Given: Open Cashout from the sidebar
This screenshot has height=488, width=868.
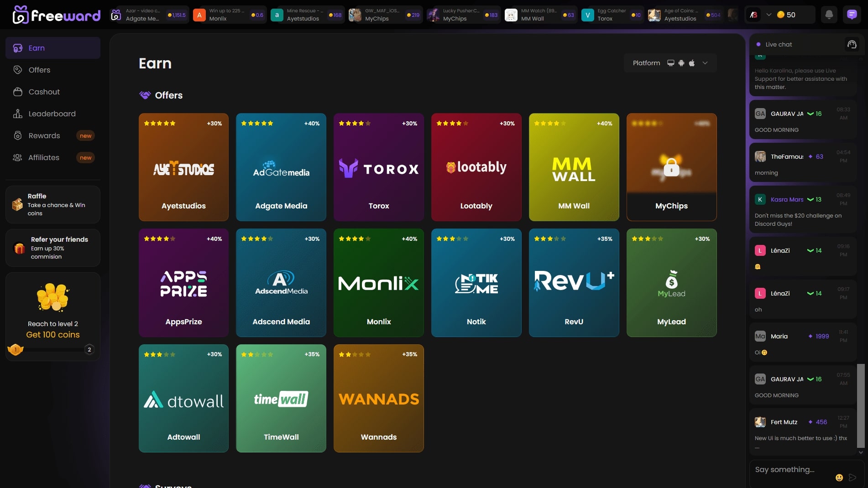Looking at the screenshot, I should [x=17, y=92].
